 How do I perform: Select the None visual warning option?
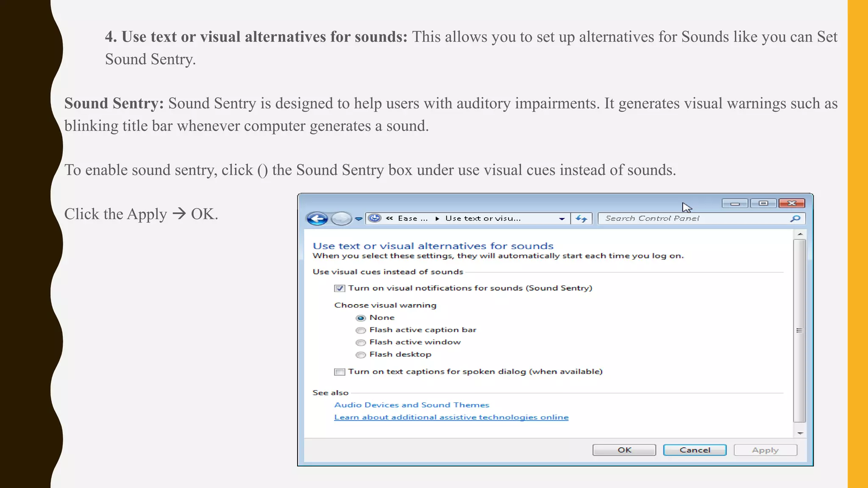click(361, 318)
